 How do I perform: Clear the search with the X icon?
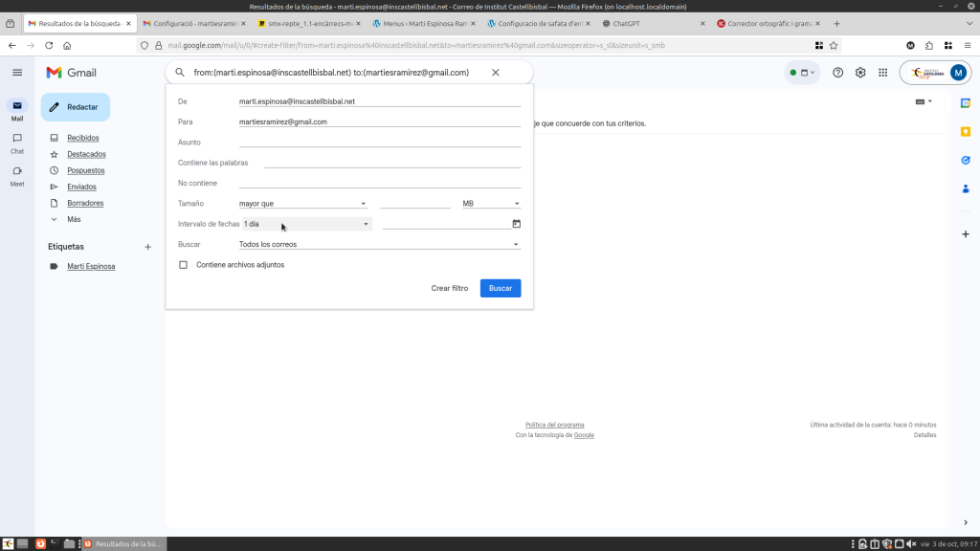[x=495, y=73]
